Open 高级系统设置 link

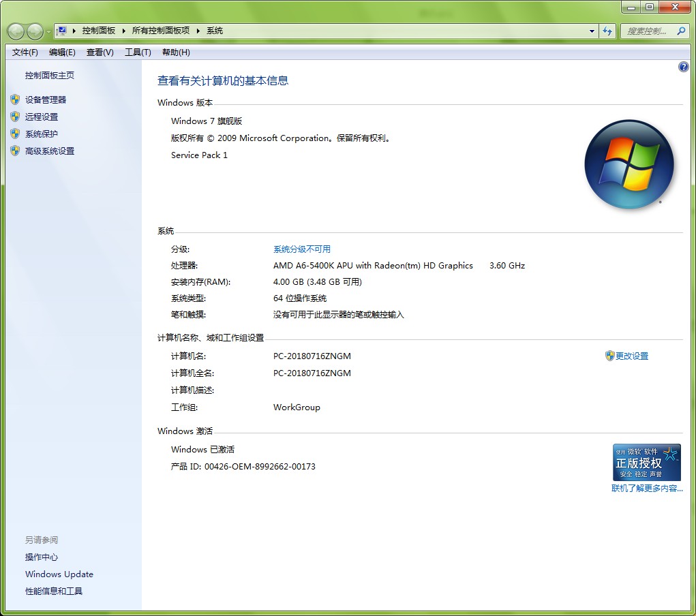[49, 151]
